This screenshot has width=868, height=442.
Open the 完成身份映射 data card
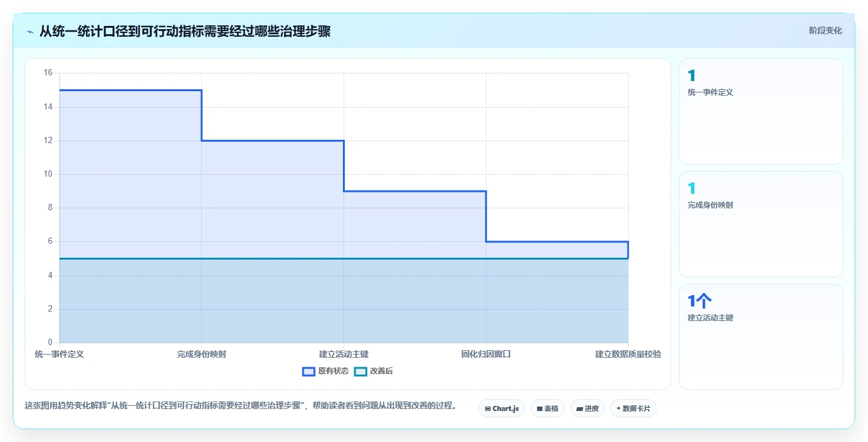(761, 224)
